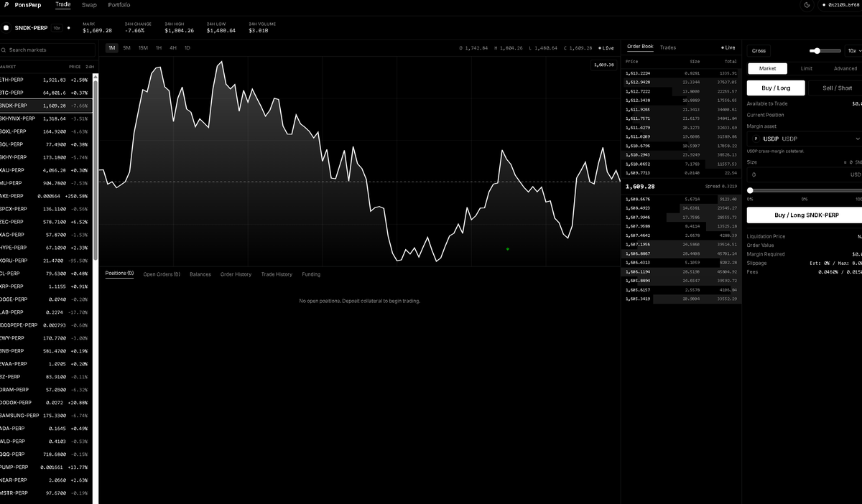Click the 10x badge beside SNDK-PERP

pos(57,28)
